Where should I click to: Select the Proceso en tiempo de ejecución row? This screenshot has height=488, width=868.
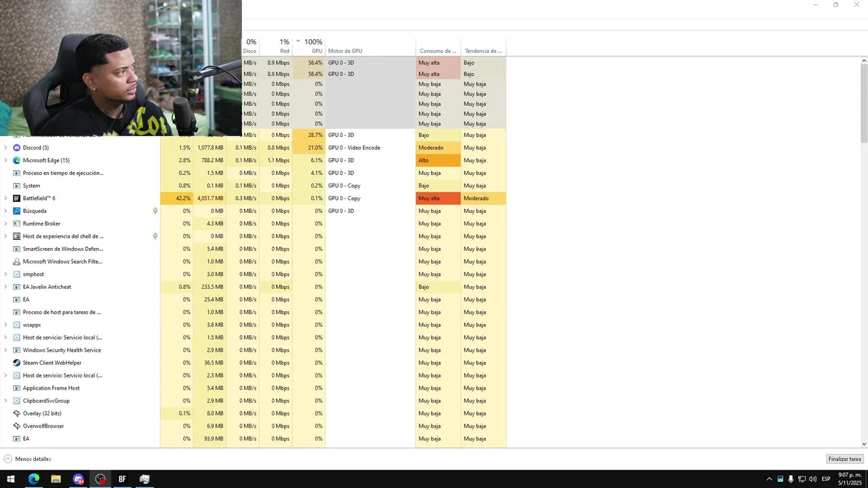(x=253, y=173)
